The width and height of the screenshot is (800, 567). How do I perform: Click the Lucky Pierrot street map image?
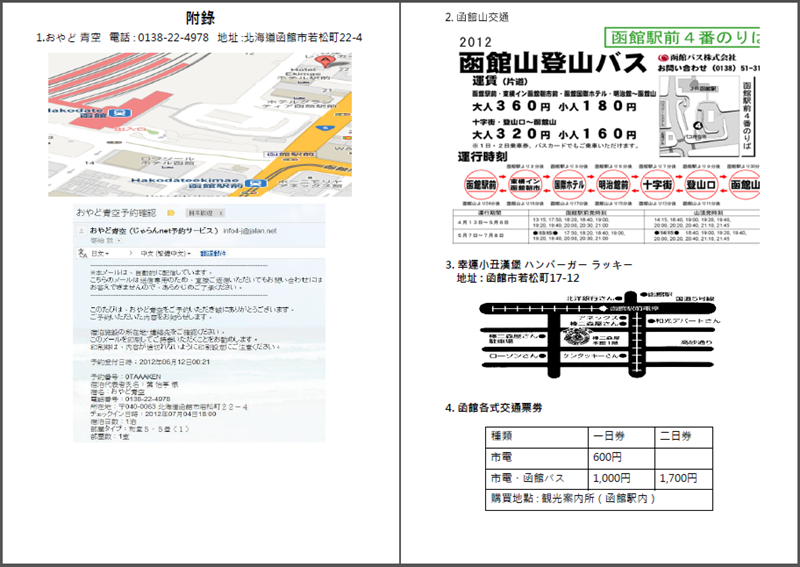[x=598, y=334]
